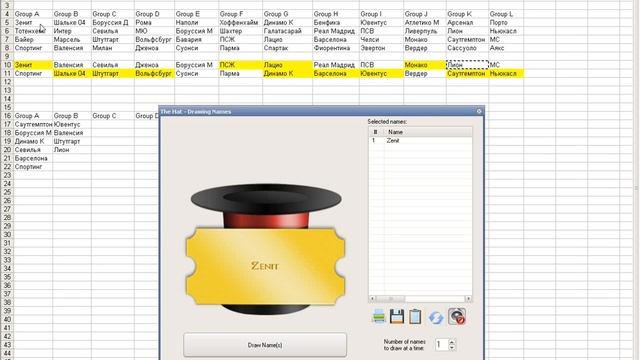Click the list's horizontal scrollbar right arrow
This screenshot has height=360, width=640.
[x=469, y=299]
